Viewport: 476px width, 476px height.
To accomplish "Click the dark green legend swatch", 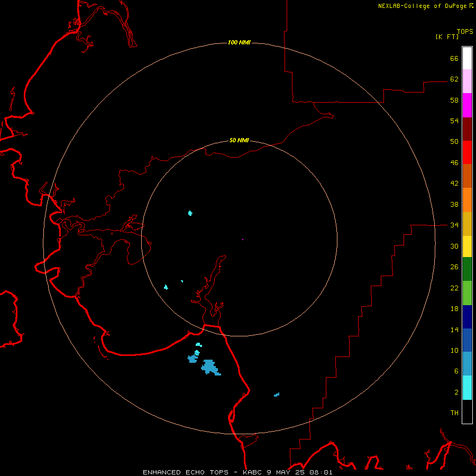I will pos(467,269).
